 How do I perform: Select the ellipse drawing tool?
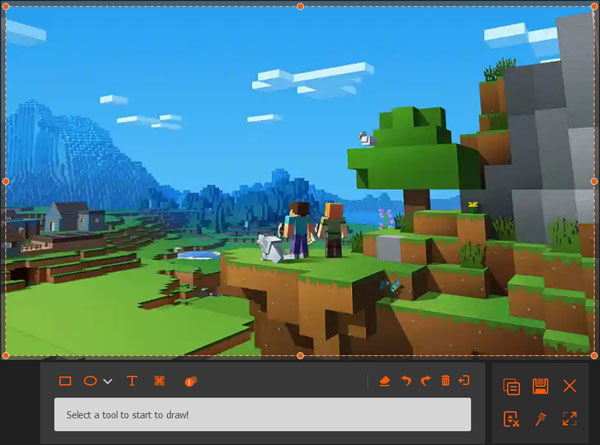90,381
